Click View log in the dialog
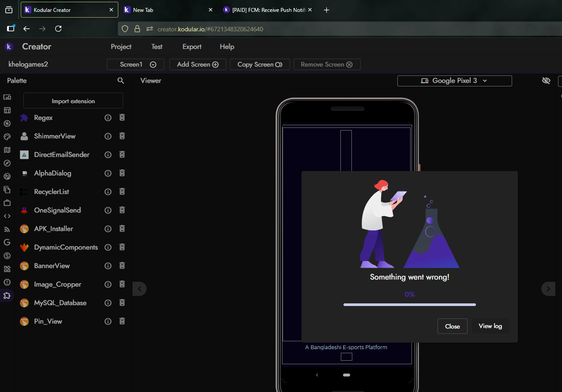Screen dimensions: 562x392 pos(490,326)
